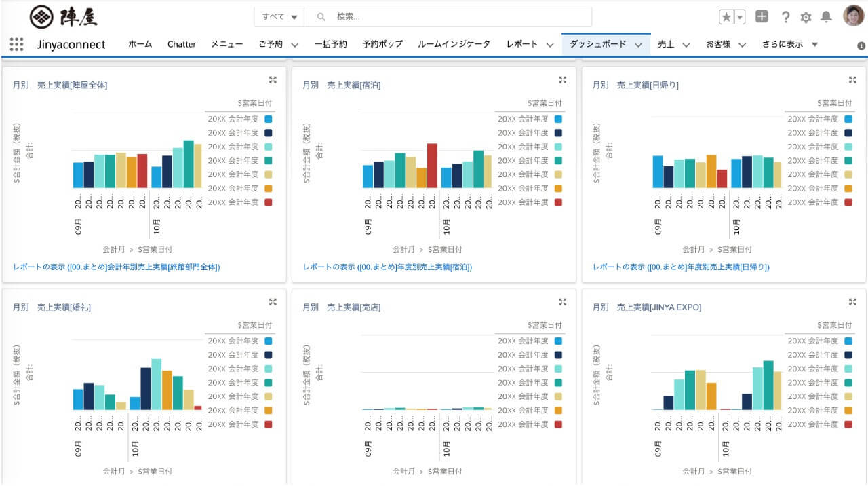Expand the 売上実績[陣屋全体] chart
This screenshot has width=868, height=486.
(273, 80)
